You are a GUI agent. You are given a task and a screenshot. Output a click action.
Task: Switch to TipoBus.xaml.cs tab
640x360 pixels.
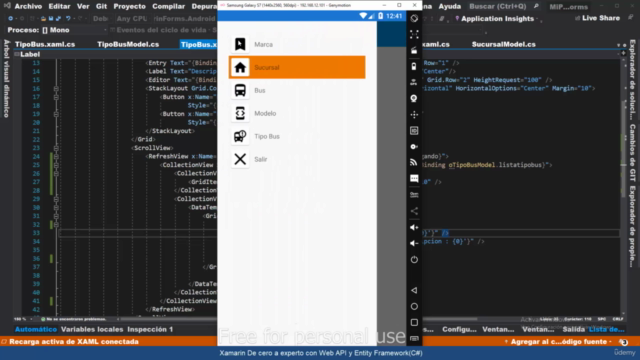click(x=45, y=44)
